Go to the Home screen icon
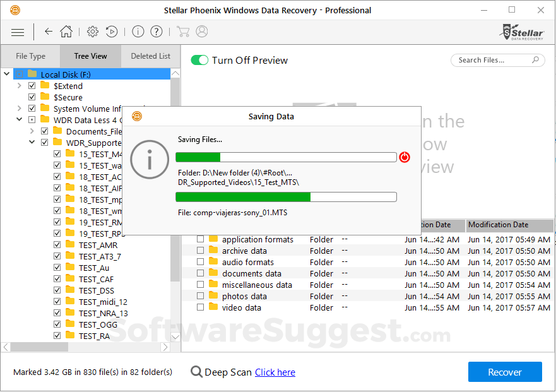 (x=66, y=32)
